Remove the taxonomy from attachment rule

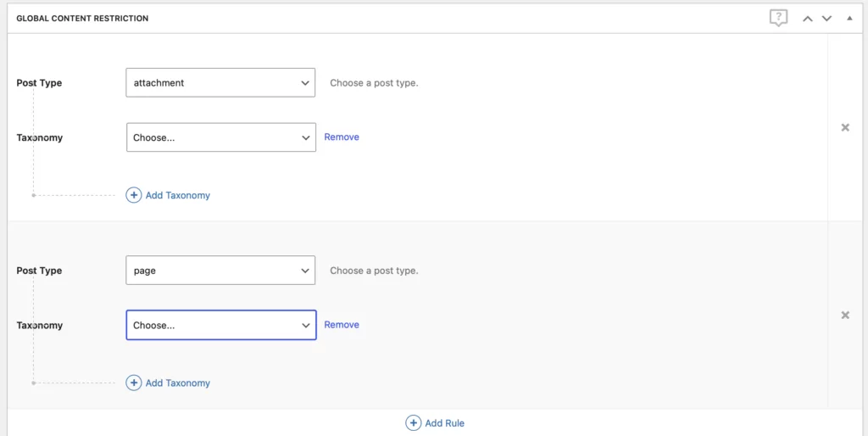[342, 137]
